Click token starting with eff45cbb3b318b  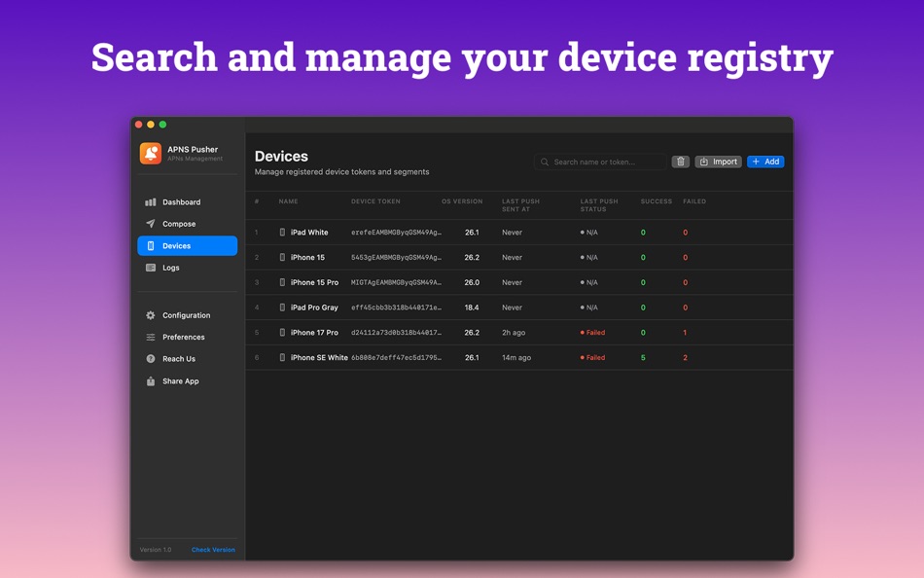[396, 307]
